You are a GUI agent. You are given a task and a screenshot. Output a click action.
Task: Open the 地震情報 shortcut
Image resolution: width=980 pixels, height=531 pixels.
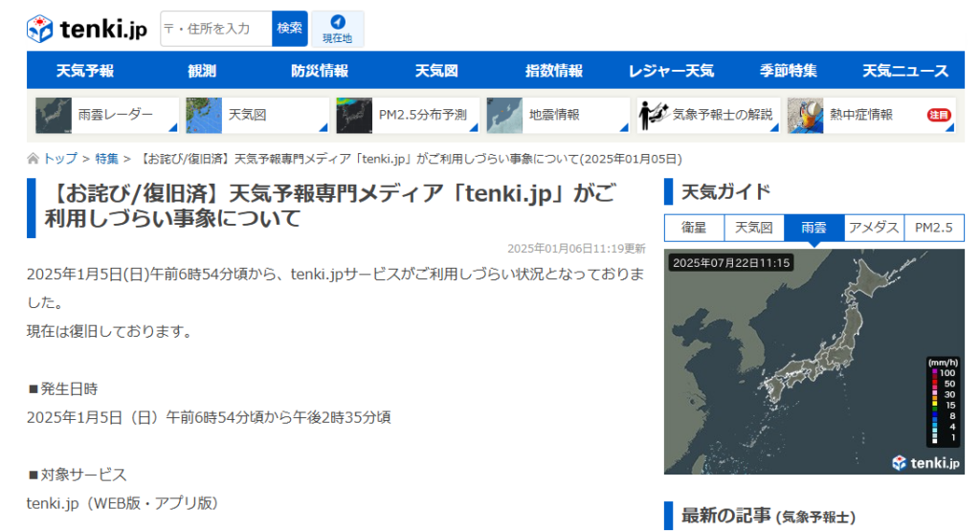558,115
